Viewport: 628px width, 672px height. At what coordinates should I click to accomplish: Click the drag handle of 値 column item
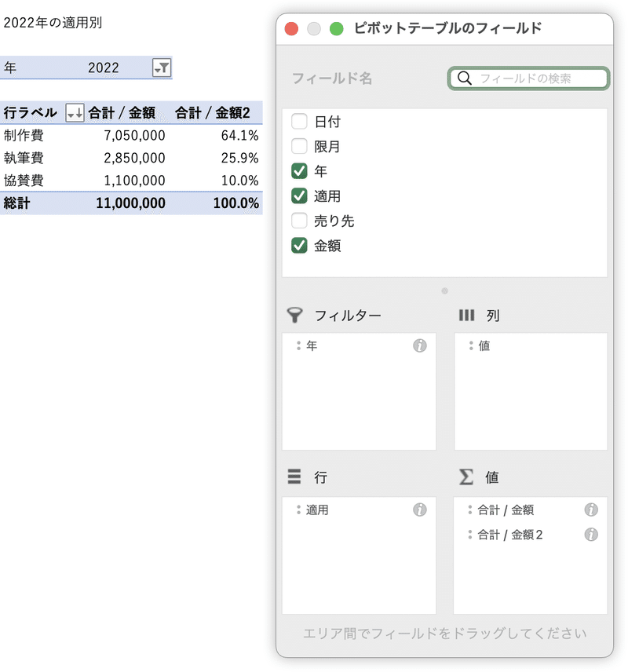(471, 345)
